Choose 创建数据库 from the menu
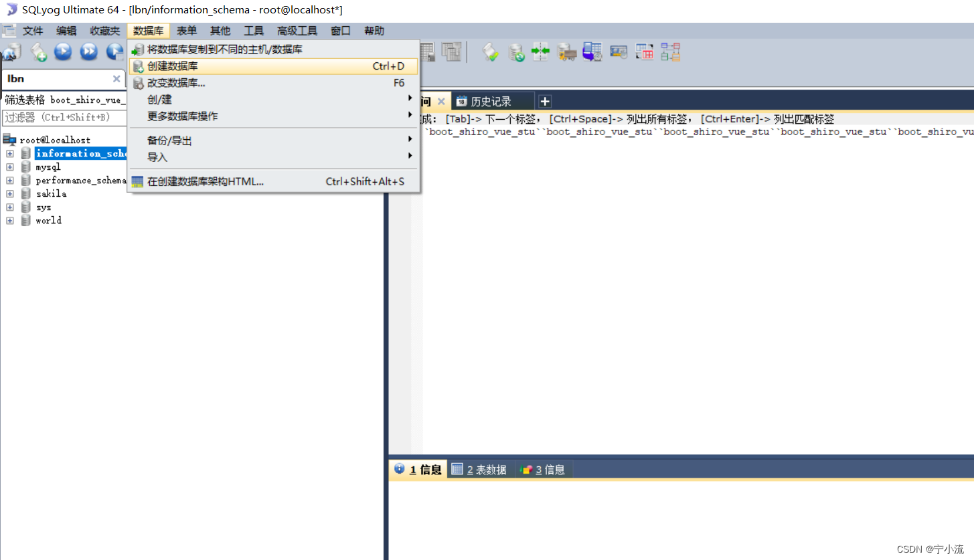Viewport: 974px width, 560px height. pyautogui.click(x=273, y=66)
